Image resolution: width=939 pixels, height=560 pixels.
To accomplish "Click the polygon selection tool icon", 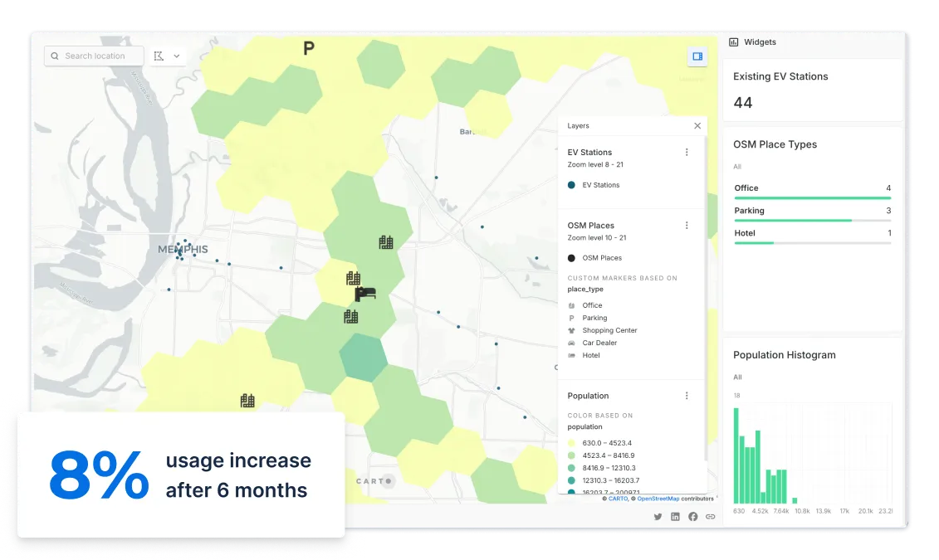I will pyautogui.click(x=159, y=56).
